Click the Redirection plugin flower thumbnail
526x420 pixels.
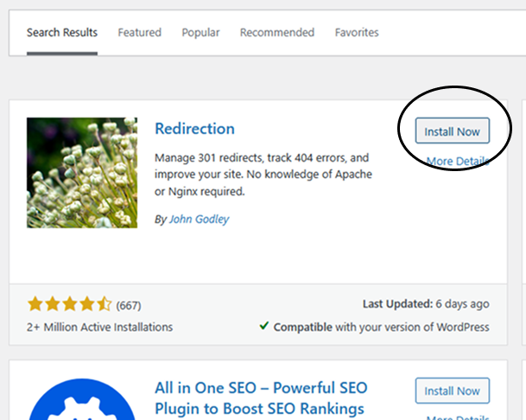[x=82, y=173]
